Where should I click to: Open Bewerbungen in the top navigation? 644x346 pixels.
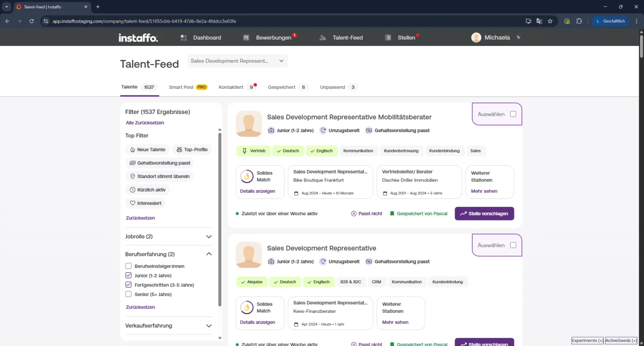click(269, 38)
